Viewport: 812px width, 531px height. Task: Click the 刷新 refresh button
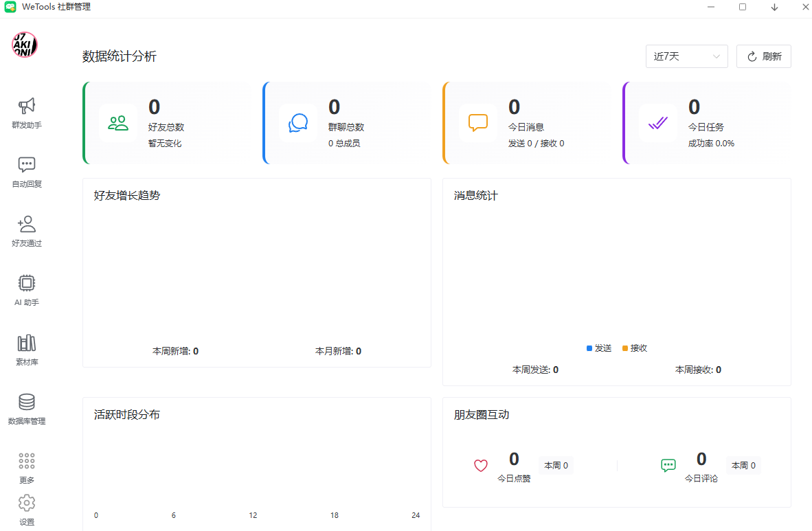(x=763, y=56)
